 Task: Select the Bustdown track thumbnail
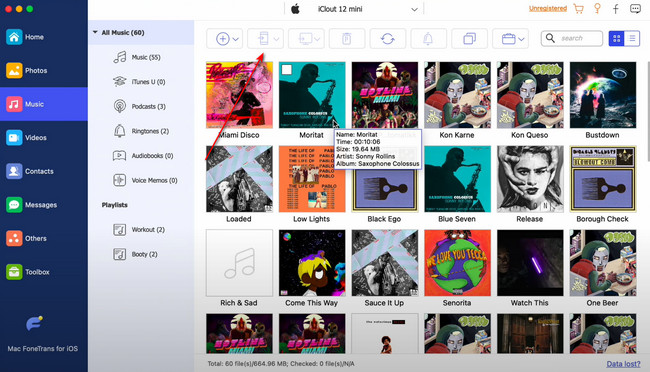click(603, 95)
